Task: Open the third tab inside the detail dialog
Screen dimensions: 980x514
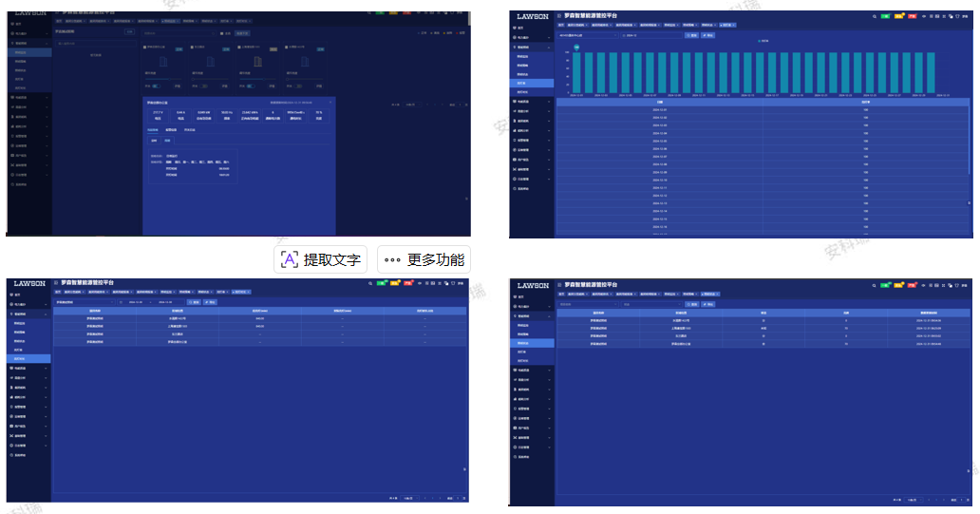Action: point(189,129)
